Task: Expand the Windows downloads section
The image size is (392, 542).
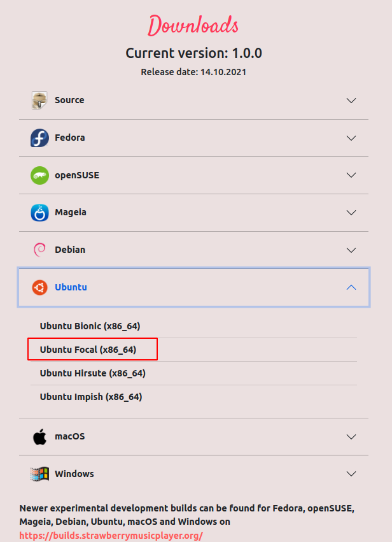Action: pos(351,474)
